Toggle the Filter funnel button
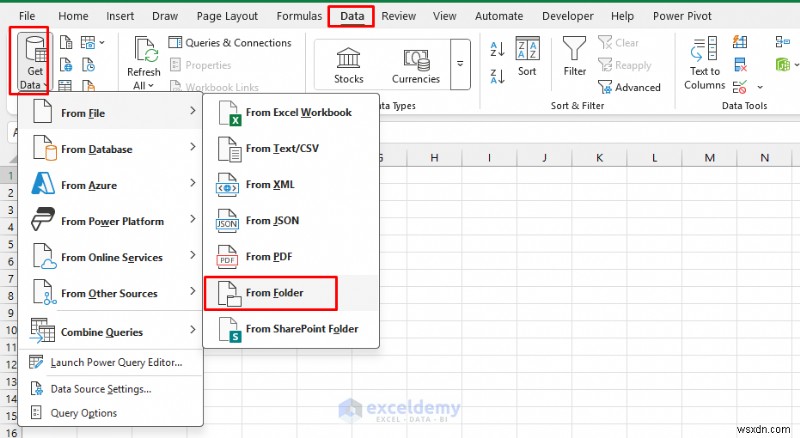800x438 pixels. pyautogui.click(x=574, y=56)
